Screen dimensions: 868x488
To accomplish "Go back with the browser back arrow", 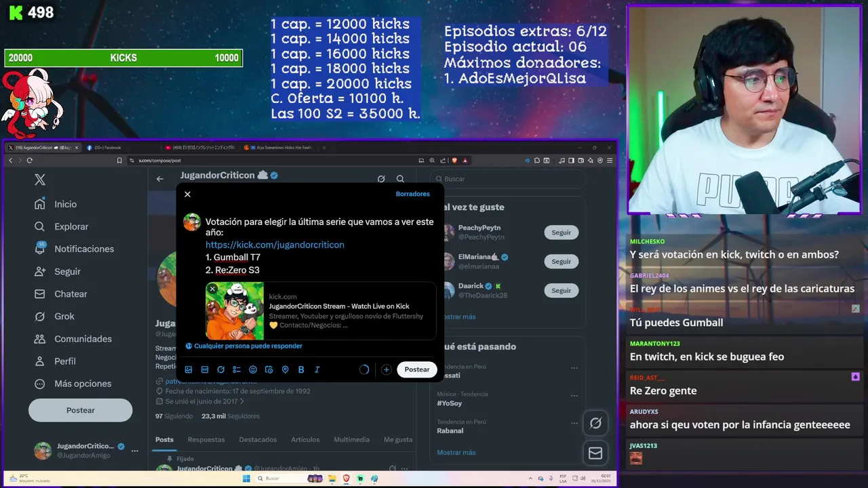I will [x=10, y=160].
